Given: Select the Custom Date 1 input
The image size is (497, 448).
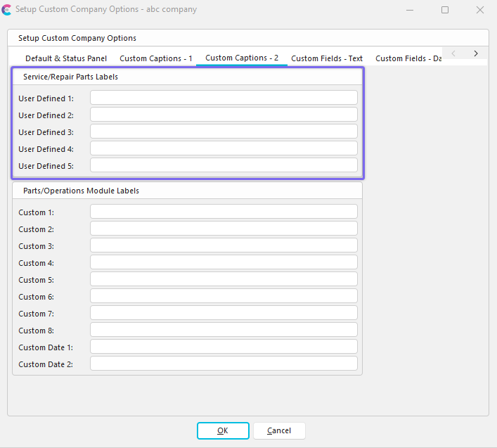Looking at the screenshot, I should click(x=224, y=347).
